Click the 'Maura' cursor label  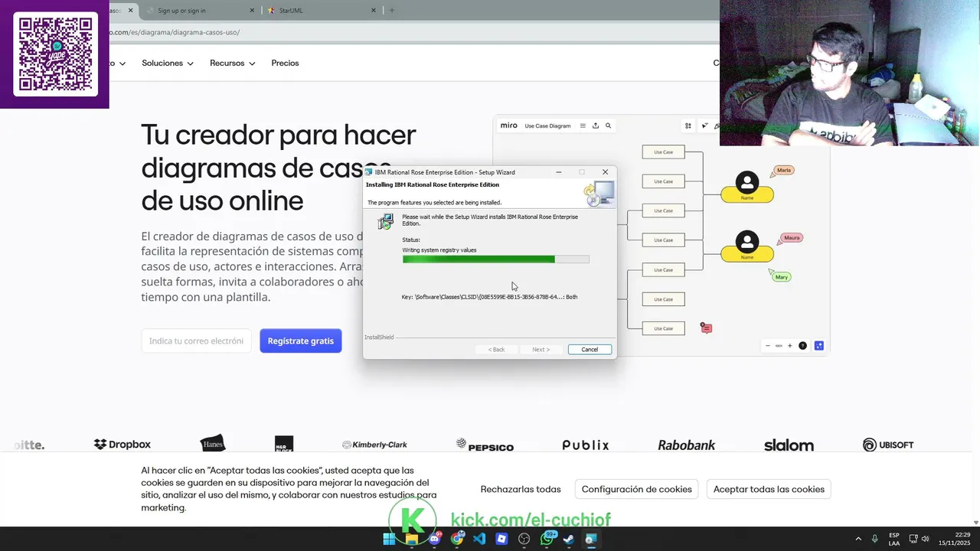[x=792, y=237]
